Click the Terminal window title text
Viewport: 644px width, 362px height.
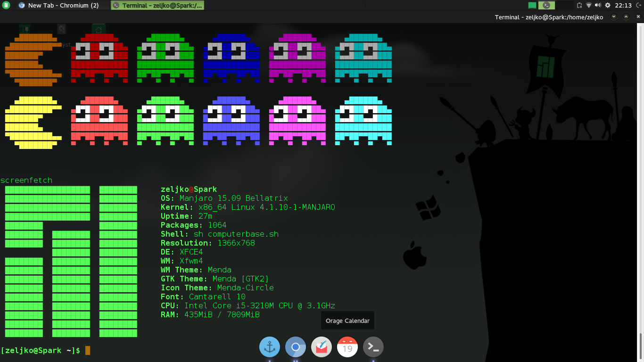point(549,17)
